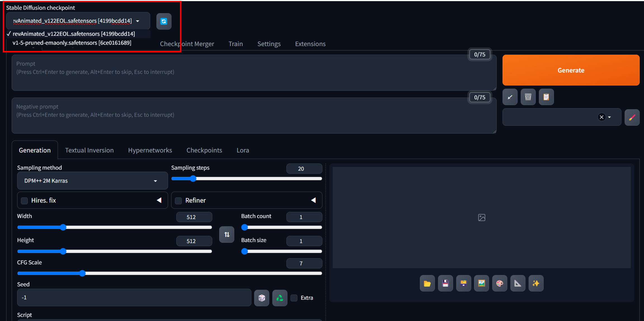This screenshot has width=644, height=321.
Task: Open the Extensions tab
Action: [310, 44]
